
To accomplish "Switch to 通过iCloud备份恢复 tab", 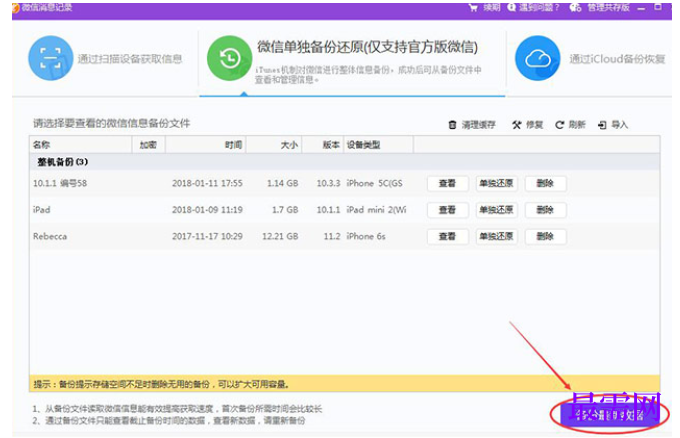I will tap(617, 59).
